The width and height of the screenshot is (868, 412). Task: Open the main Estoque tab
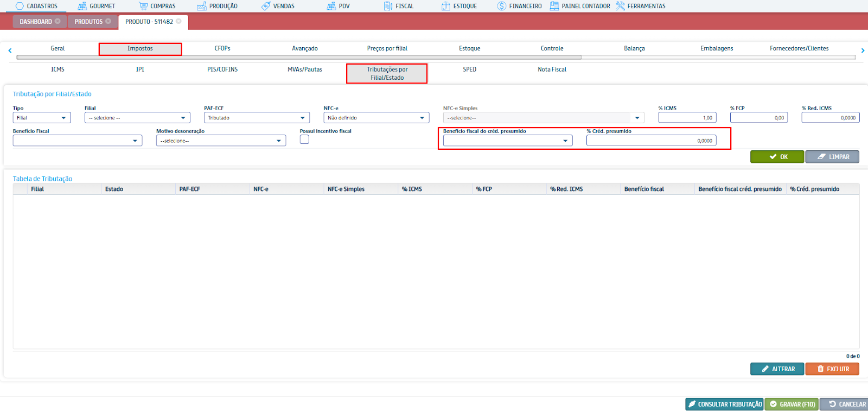point(470,48)
